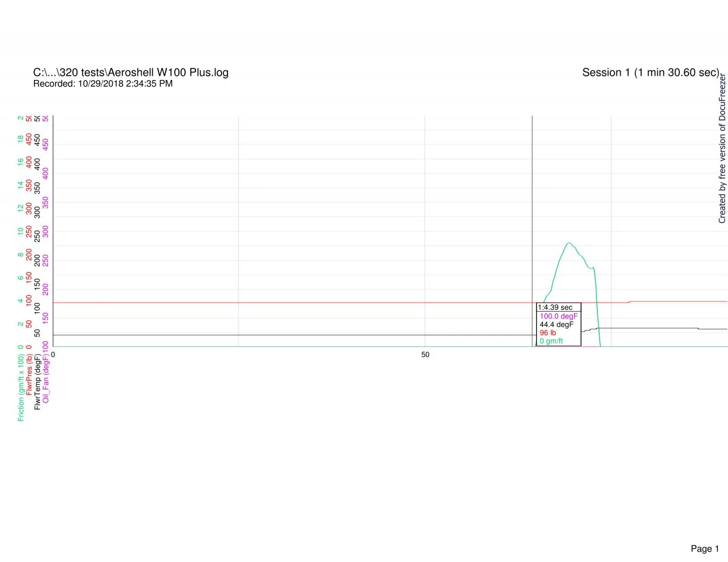Click the 96 lb tooltip reading
This screenshot has width=728, height=562.
[548, 333]
